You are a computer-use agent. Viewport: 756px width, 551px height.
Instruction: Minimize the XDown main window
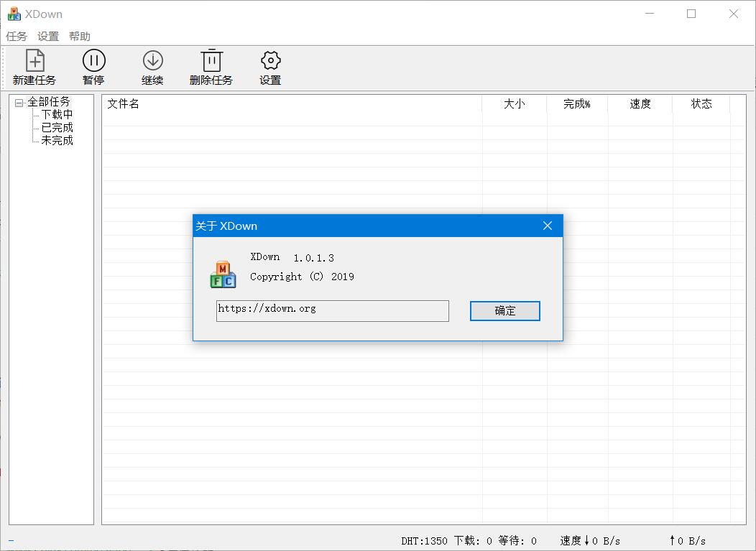pyautogui.click(x=650, y=14)
